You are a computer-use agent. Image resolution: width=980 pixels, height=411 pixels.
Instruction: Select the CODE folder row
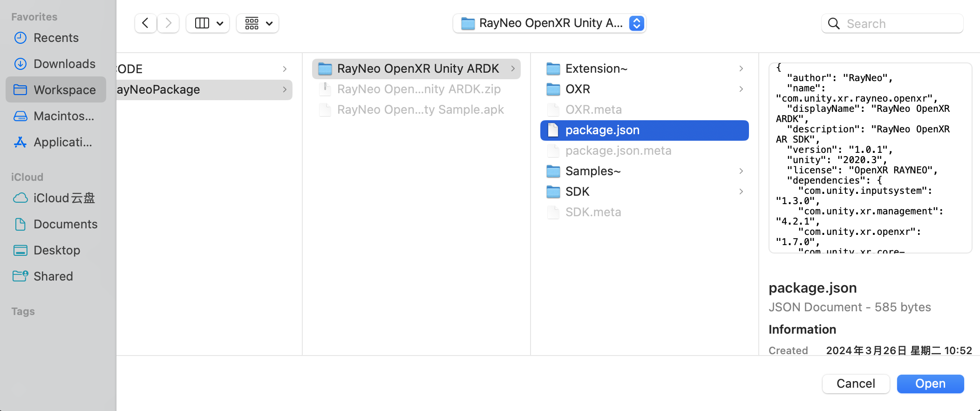click(204, 69)
